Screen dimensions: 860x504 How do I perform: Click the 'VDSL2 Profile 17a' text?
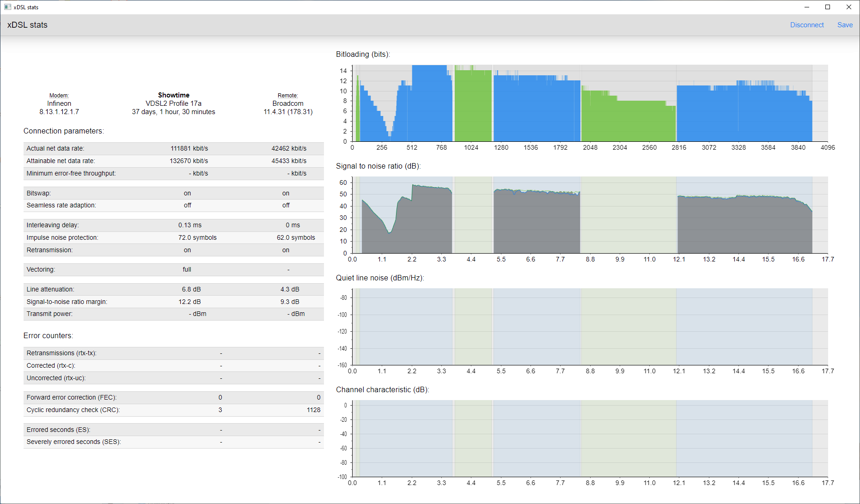tap(174, 103)
